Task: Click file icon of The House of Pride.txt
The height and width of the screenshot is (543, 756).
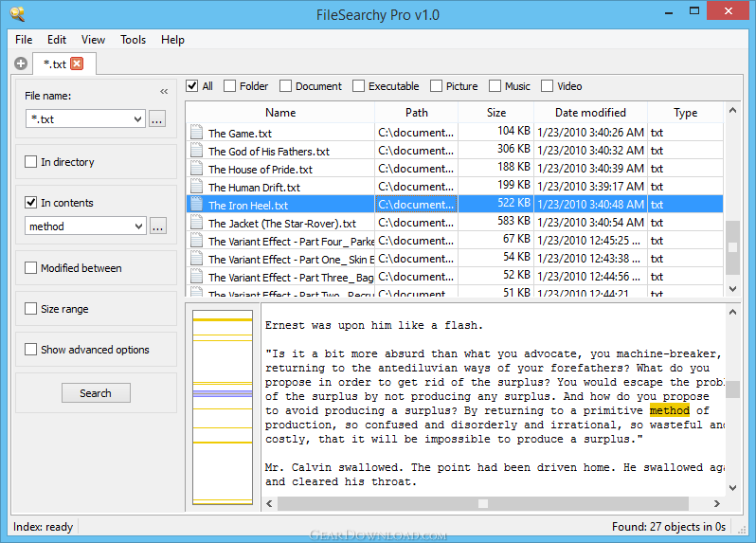Action: 196,169
